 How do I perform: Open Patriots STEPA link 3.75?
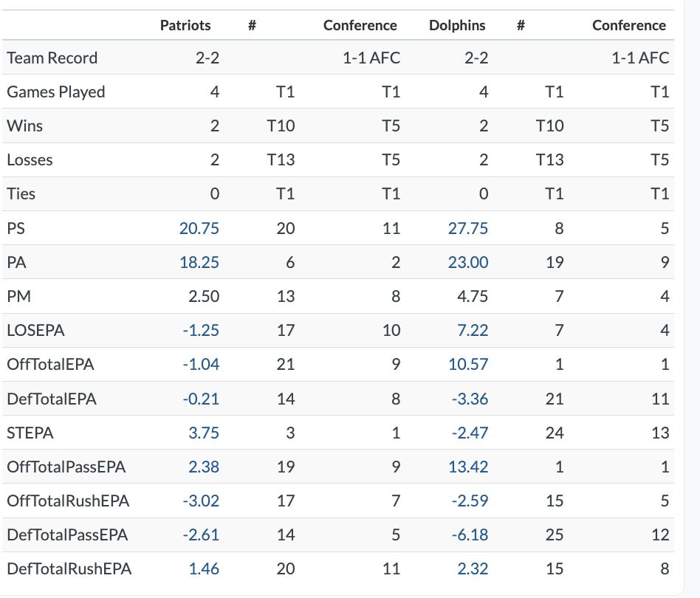click(x=204, y=433)
